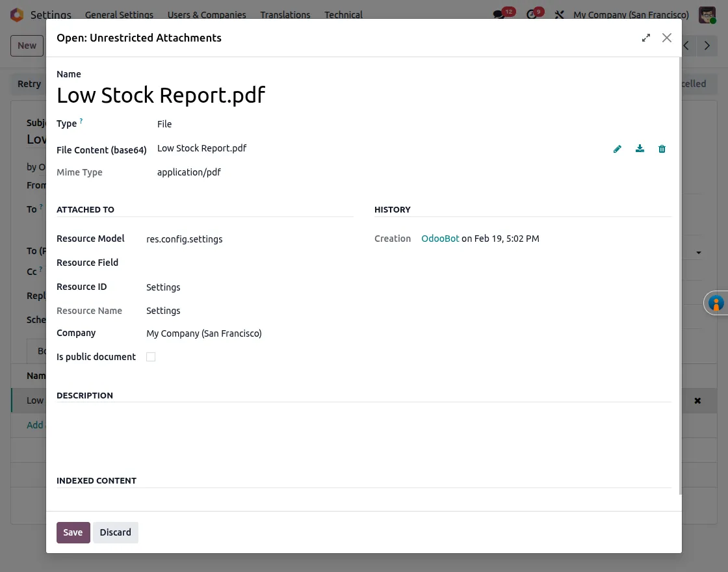Save the attachment changes
728x572 pixels.
73,532
